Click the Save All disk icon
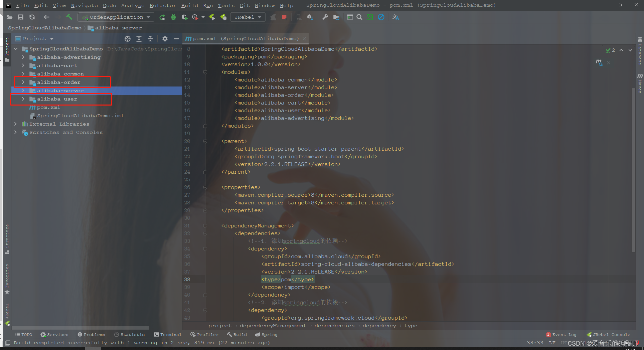This screenshot has height=350, width=644. click(x=21, y=17)
